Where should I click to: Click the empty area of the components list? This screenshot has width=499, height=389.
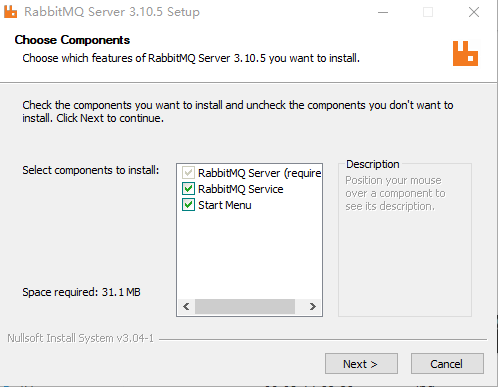249,255
